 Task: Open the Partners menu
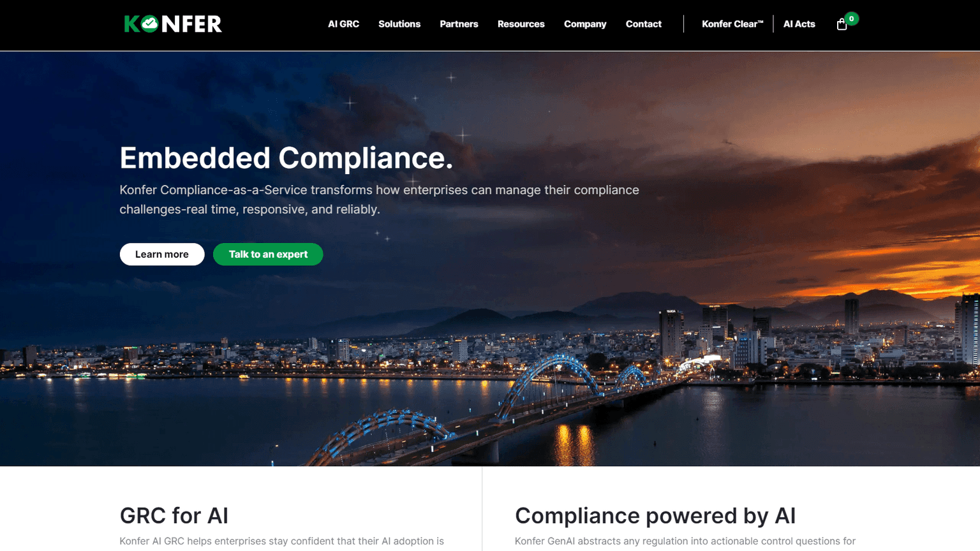tap(459, 24)
